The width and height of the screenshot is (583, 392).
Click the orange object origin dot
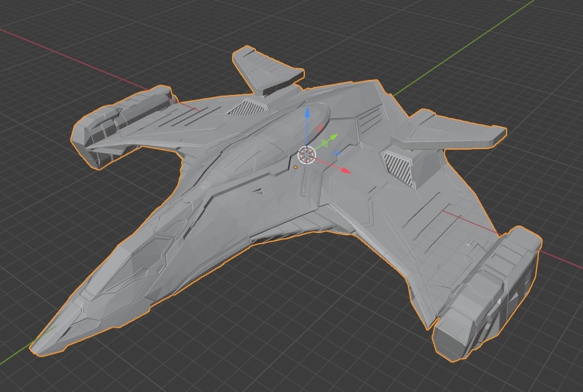[296, 168]
